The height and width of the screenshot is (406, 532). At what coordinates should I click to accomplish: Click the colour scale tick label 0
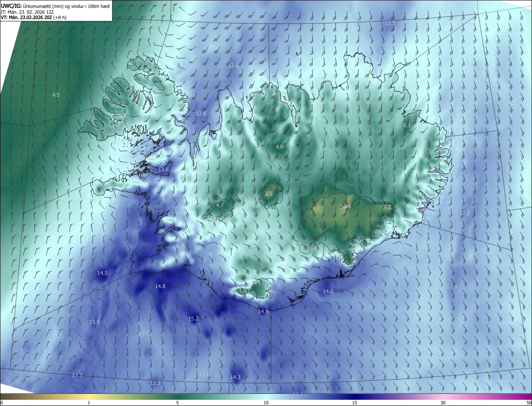coord(1,403)
